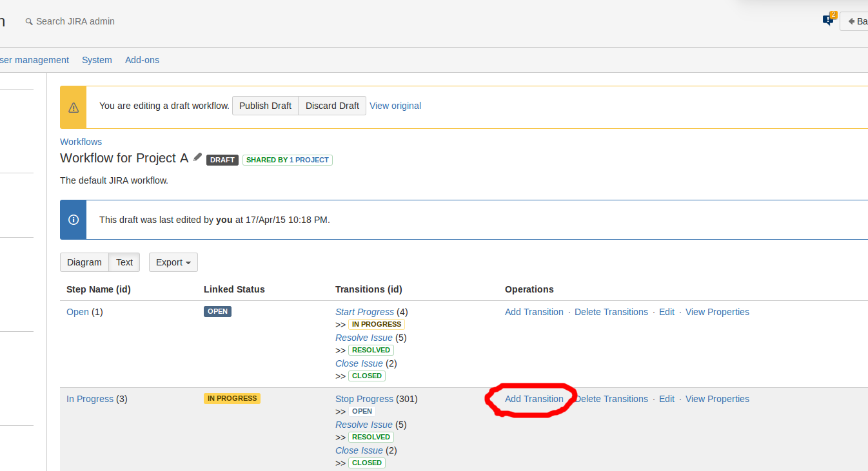Switch to the Text view tab

click(124, 262)
